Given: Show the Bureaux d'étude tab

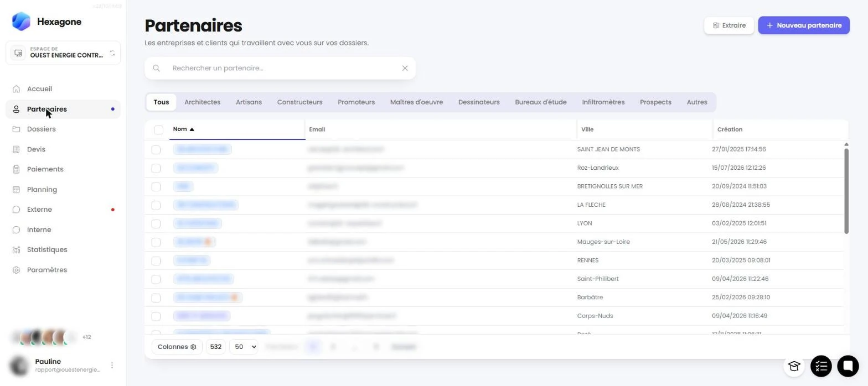Looking at the screenshot, I should coord(540,102).
